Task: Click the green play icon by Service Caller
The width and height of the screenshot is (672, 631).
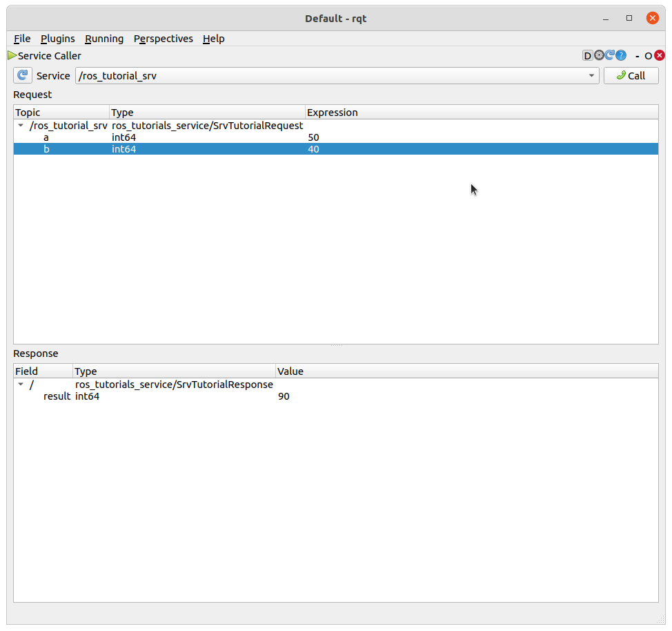Action: click(12, 55)
